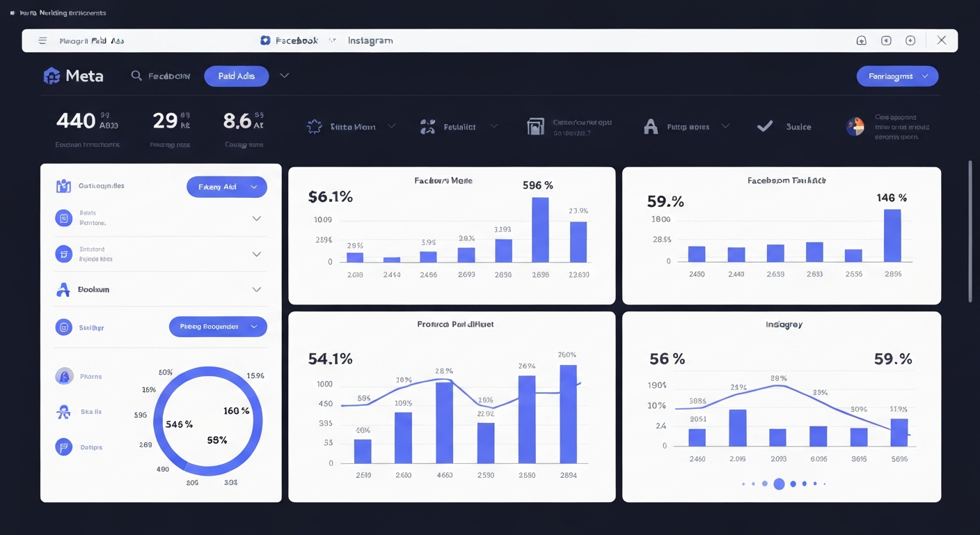Click the gear-shaped icon next to Sitta Mom
Image resolution: width=980 pixels, height=535 pixels.
(315, 127)
